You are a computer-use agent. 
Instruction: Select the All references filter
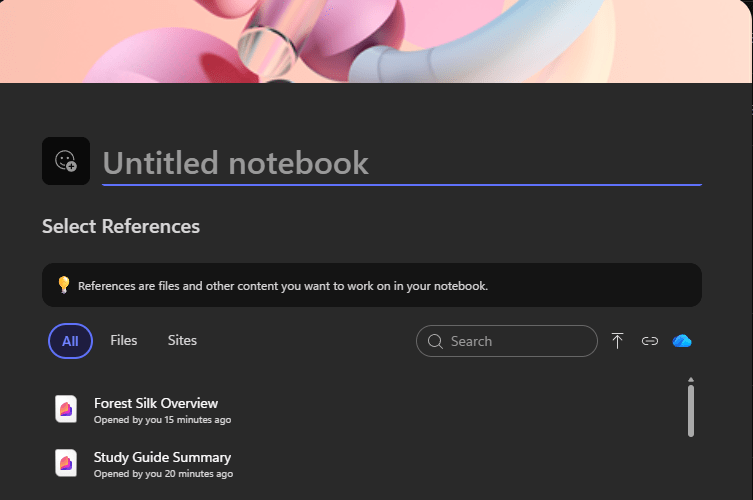pyautogui.click(x=70, y=341)
